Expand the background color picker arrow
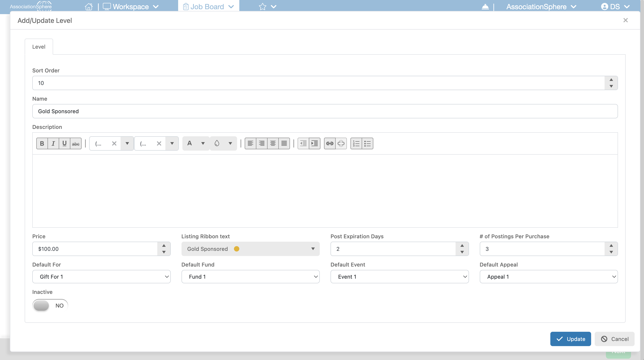Image resolution: width=644 pixels, height=360 pixels. tap(230, 143)
